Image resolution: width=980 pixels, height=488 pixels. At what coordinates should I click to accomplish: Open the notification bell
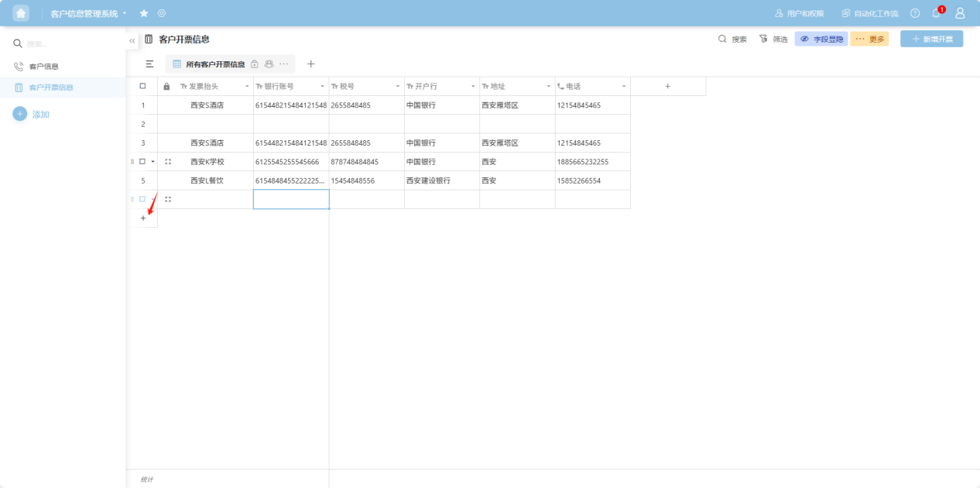(x=936, y=13)
